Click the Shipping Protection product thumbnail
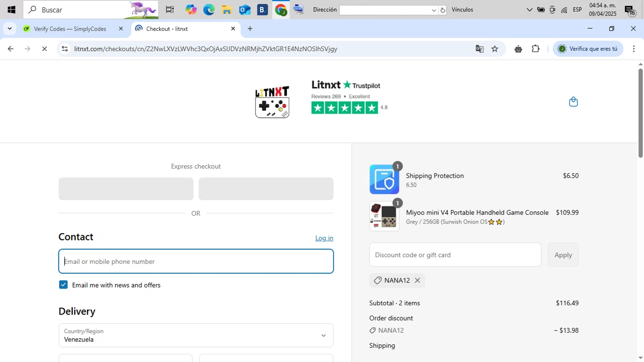Image resolution: width=644 pixels, height=362 pixels. click(x=384, y=179)
